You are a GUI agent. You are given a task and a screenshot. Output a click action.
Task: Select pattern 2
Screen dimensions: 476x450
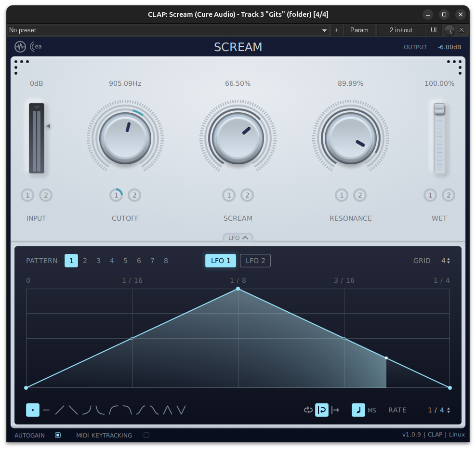pos(85,261)
